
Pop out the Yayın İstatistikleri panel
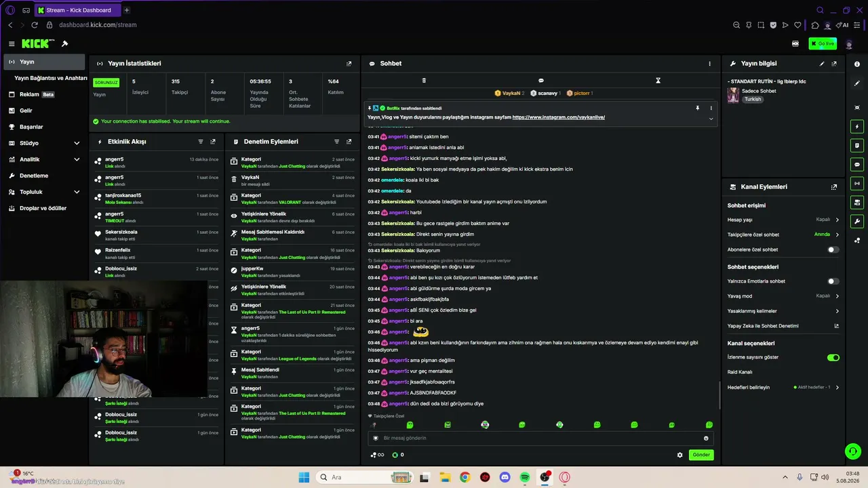click(x=349, y=64)
